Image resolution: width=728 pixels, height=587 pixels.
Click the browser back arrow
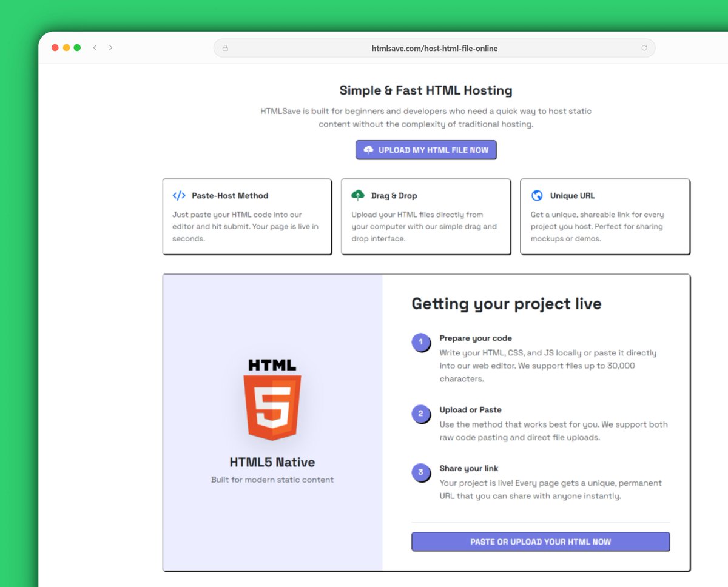95,47
